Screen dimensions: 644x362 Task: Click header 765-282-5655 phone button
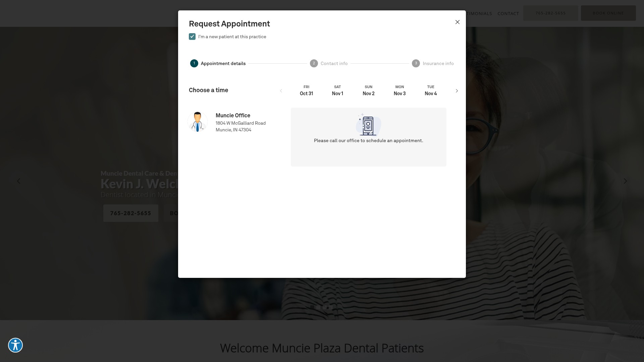click(551, 13)
